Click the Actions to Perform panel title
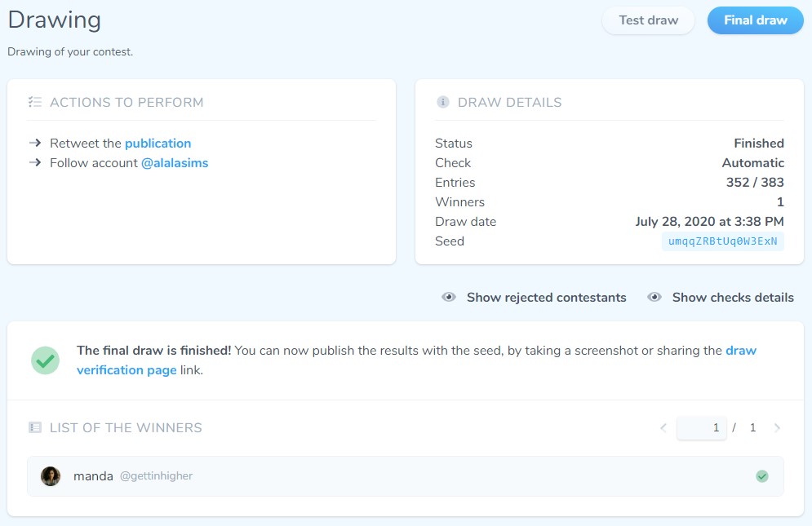This screenshot has width=812, height=526. tap(126, 103)
